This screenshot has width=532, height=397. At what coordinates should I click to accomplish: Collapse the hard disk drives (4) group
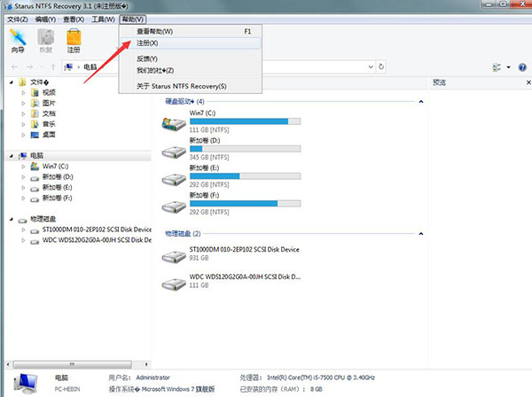coord(421,101)
